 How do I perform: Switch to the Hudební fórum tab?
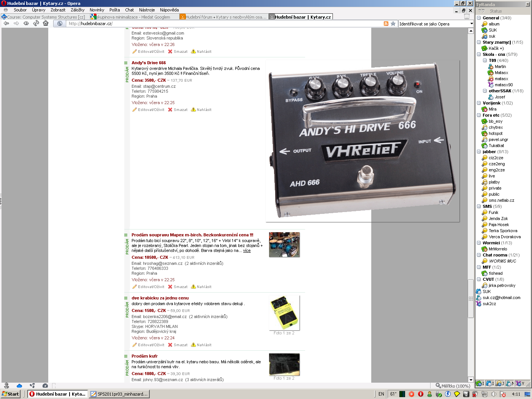(x=223, y=17)
